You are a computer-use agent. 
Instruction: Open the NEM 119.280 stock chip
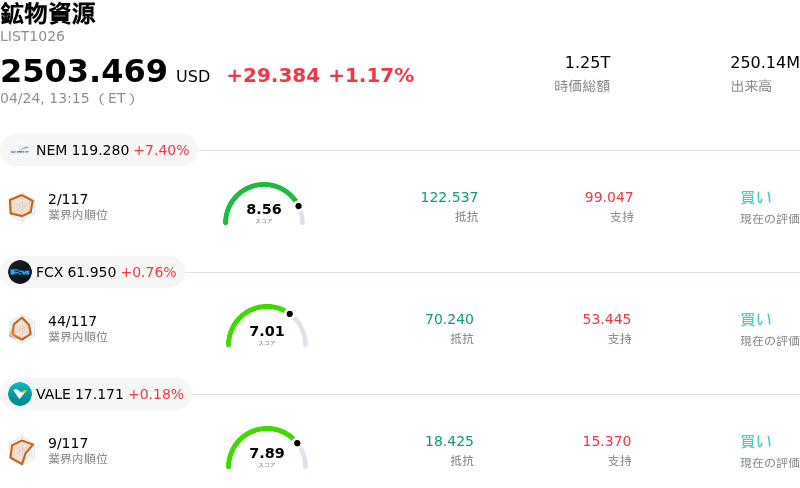click(99, 150)
